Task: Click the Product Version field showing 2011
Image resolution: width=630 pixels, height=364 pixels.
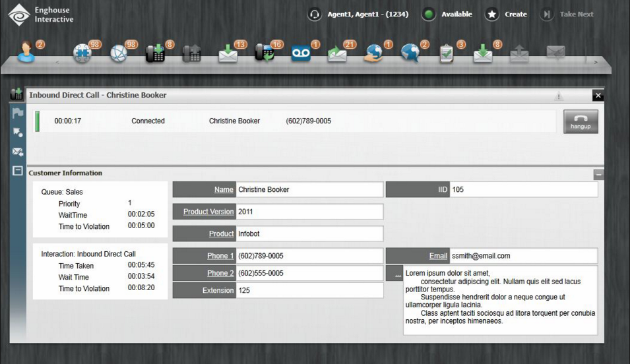Action: click(x=309, y=212)
